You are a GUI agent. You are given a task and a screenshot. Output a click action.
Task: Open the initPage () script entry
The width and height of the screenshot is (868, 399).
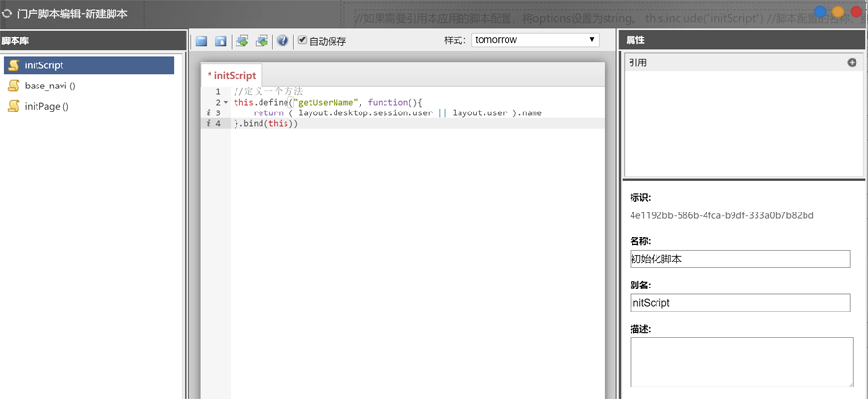pyautogui.click(x=46, y=107)
